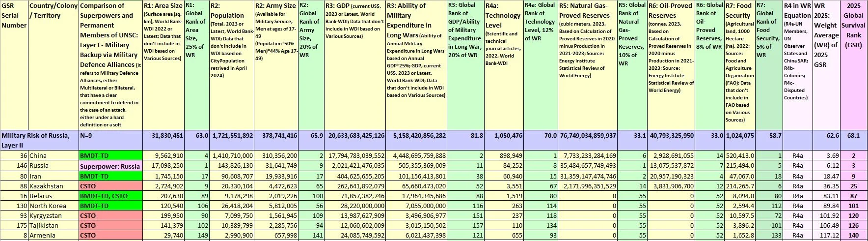Click the N=9 summary cell
Image resolution: width=868 pixels, height=241 pixels.
pos(110,140)
